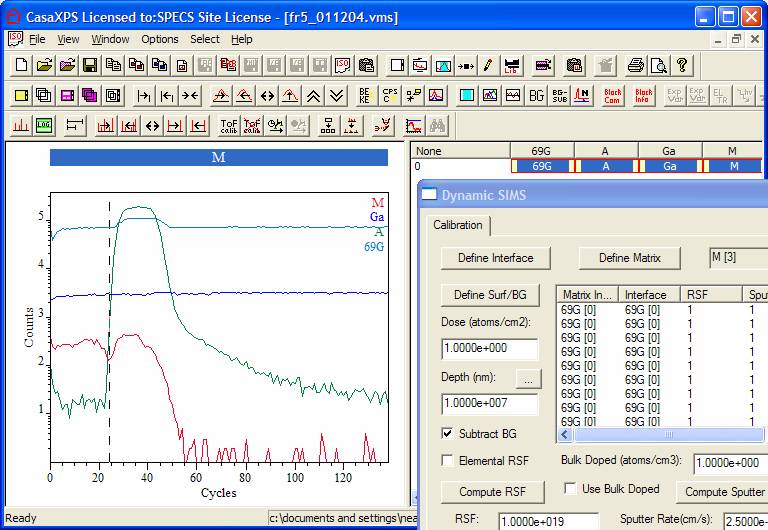The width and height of the screenshot is (768, 530).
Task: Switch to the Calibration tab
Action: click(x=458, y=225)
